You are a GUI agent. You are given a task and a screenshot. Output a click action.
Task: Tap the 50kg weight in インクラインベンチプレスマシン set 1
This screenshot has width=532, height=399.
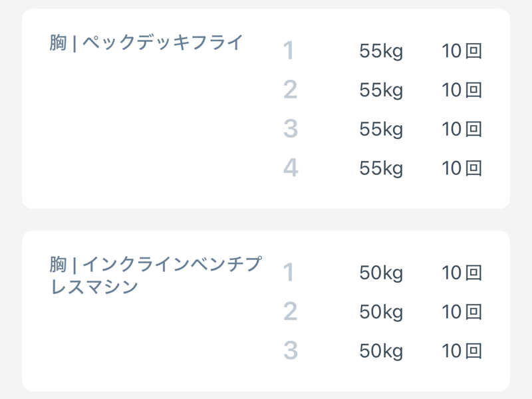(x=381, y=273)
